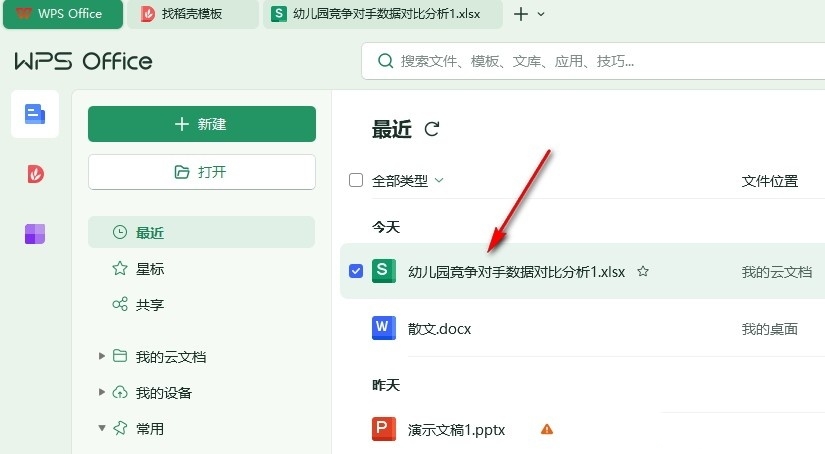
Task: Star the 幼儿园竞争对手数据对比分析1.xlsx file
Action: click(643, 271)
